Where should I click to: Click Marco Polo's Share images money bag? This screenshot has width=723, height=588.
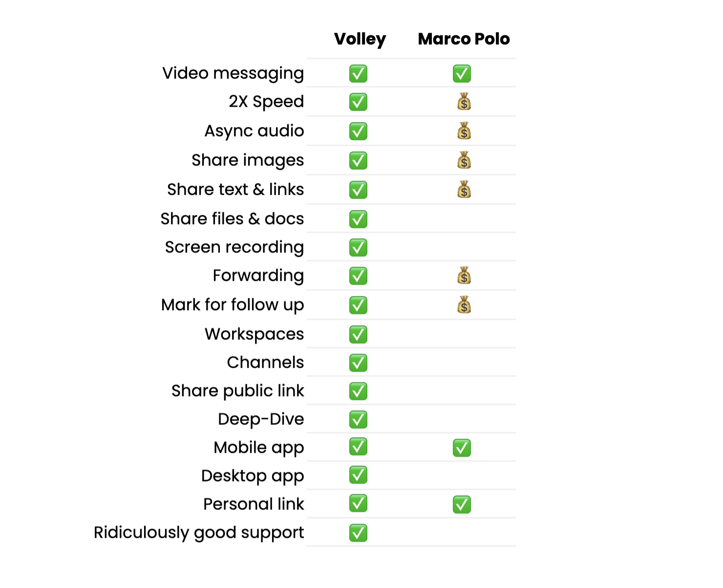click(464, 160)
